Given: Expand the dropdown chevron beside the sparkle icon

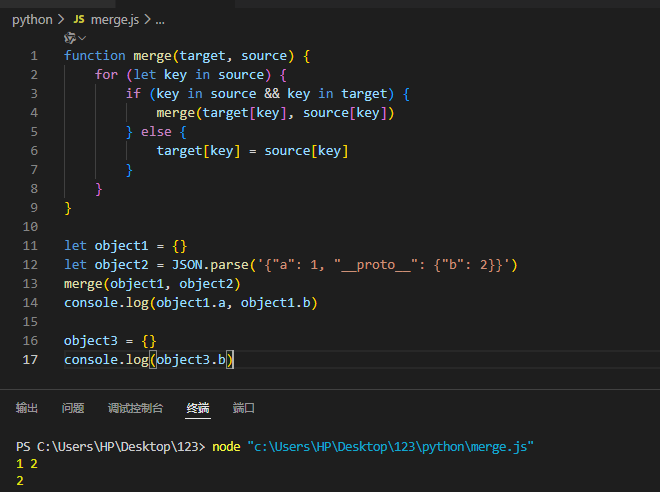Looking at the screenshot, I should (x=82, y=38).
